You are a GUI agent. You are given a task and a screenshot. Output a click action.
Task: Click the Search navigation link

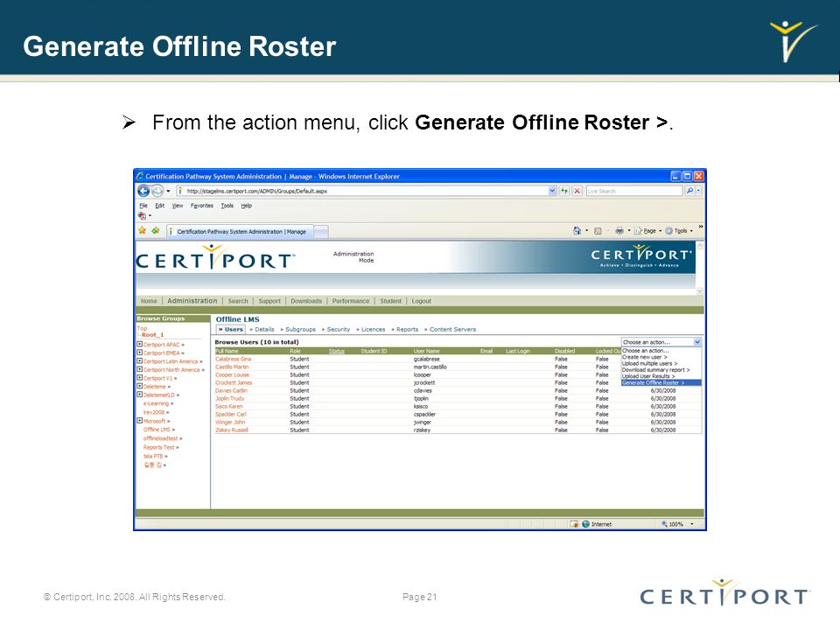[x=238, y=301]
